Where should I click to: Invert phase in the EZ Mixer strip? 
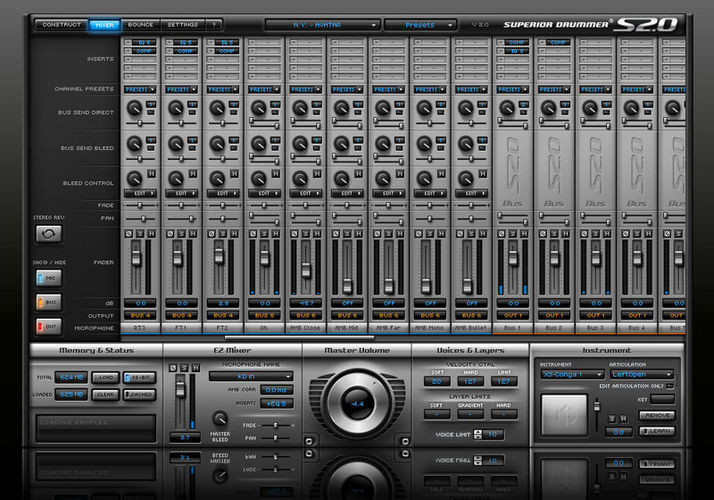point(173,367)
